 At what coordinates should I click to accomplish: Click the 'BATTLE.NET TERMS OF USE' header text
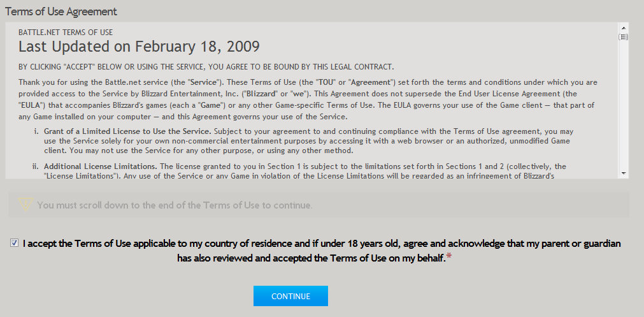point(66,32)
